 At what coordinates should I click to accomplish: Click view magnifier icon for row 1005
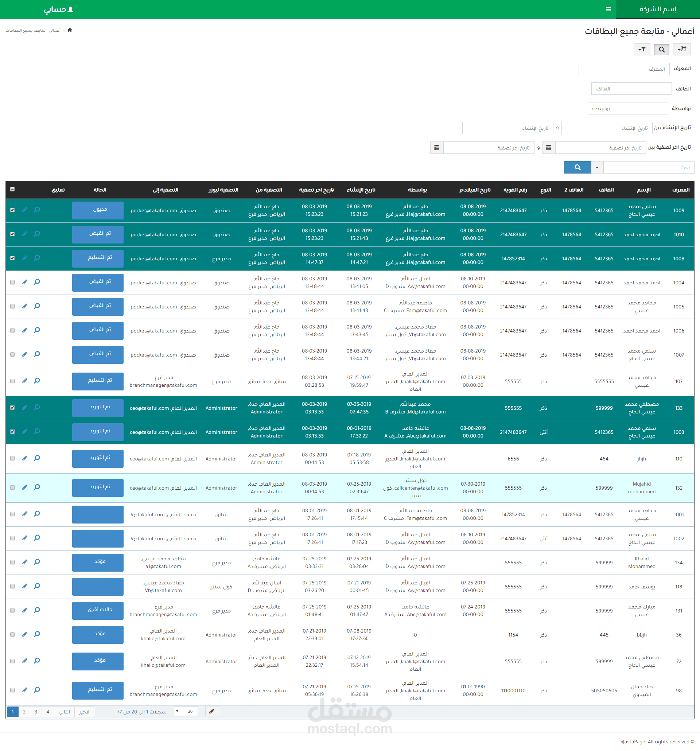pos(37,306)
